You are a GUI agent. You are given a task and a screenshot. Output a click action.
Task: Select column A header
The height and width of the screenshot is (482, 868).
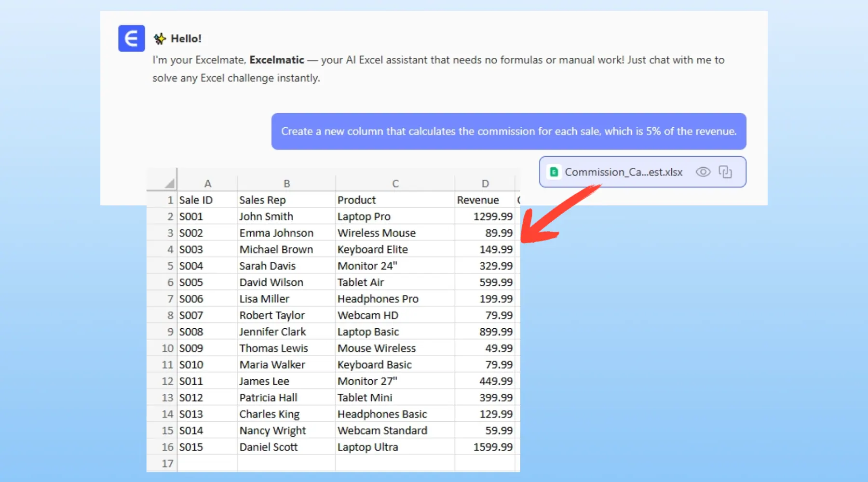pos(207,184)
